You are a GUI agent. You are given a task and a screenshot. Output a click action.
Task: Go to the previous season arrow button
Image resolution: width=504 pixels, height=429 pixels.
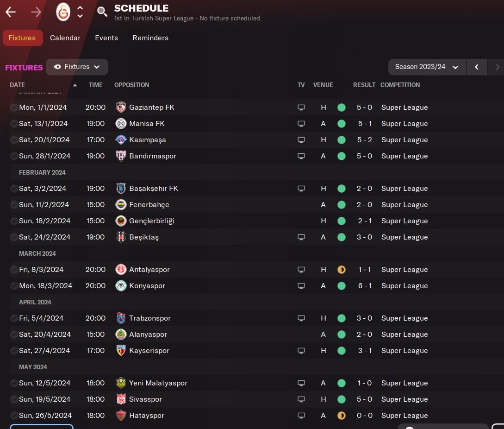pos(477,67)
